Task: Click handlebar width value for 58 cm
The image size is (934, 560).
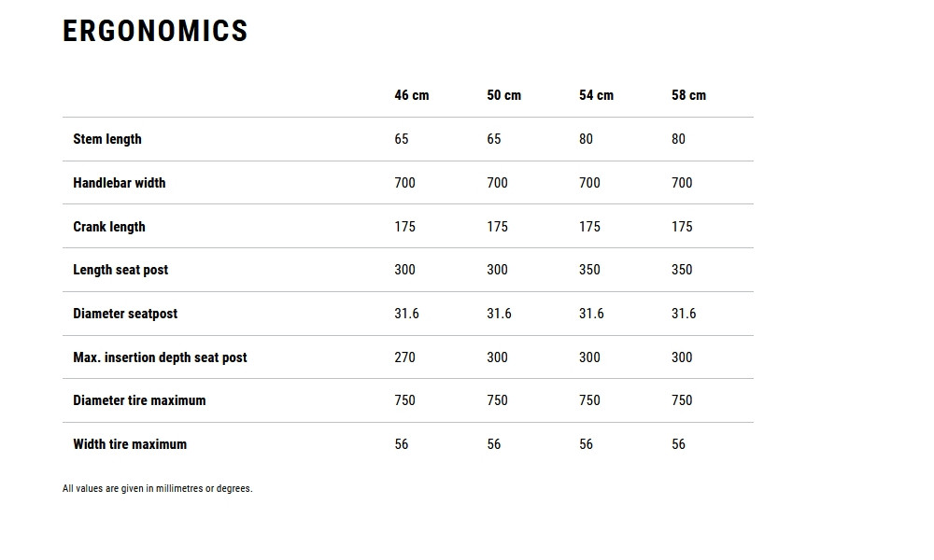Action: pos(682,183)
